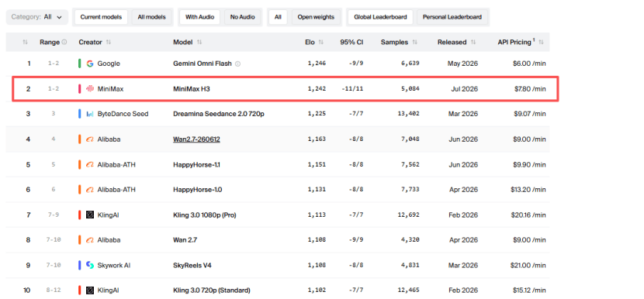Viewport: 644px width, 299px height.
Task: Click the API Pricing header label
Action: click(514, 43)
